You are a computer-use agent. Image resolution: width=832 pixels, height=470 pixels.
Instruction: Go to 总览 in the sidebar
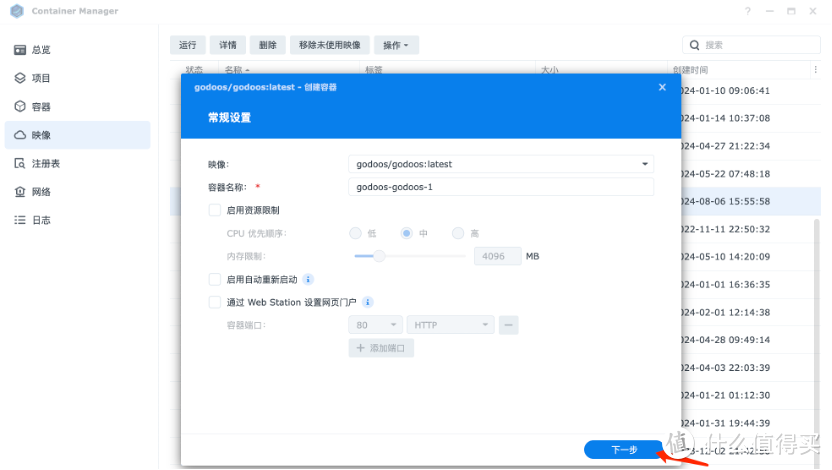77,50
